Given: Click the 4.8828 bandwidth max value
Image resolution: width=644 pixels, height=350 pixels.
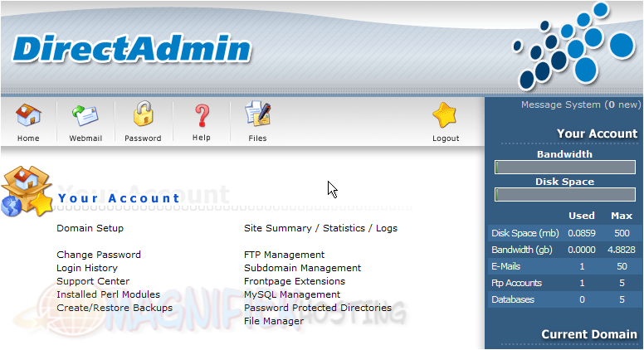Looking at the screenshot, I should coord(622,250).
